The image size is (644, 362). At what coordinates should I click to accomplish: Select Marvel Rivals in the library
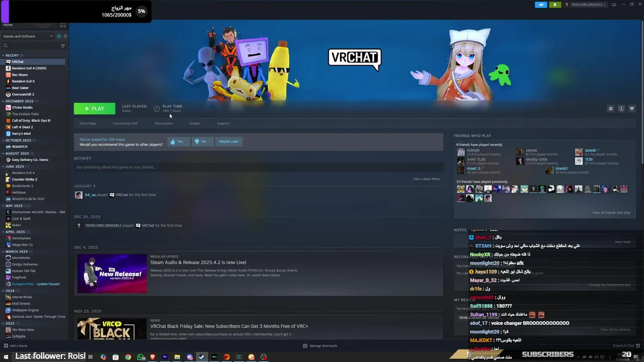click(x=22, y=297)
